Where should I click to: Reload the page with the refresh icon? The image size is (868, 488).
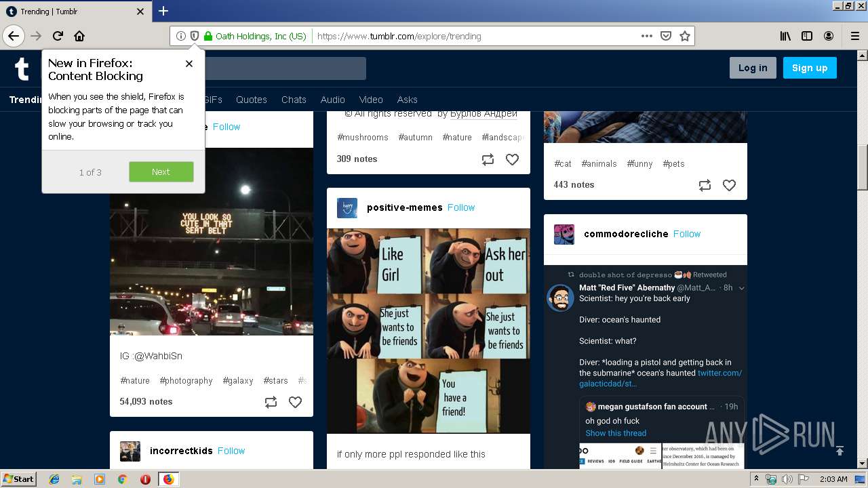point(58,36)
